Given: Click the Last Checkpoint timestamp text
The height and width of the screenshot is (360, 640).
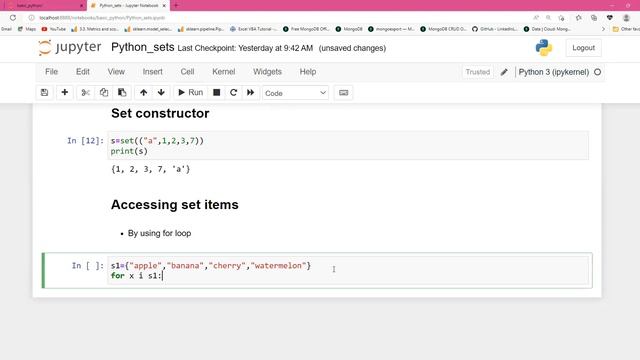Looking at the screenshot, I should click(245, 48).
